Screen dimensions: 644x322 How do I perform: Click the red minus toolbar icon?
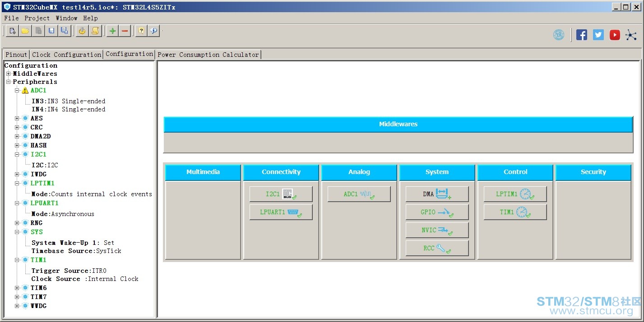pyautogui.click(x=125, y=31)
